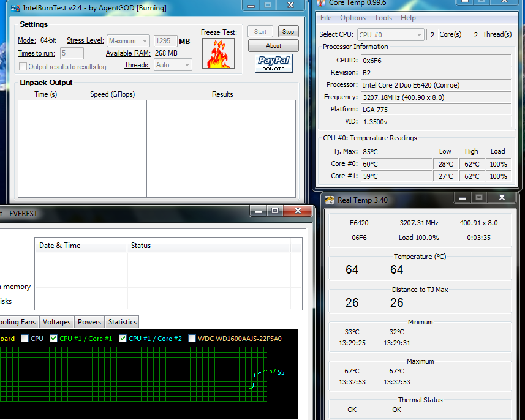The height and width of the screenshot is (420, 525).
Task: Enable Output results to results.log checkbox
Action: click(23, 67)
